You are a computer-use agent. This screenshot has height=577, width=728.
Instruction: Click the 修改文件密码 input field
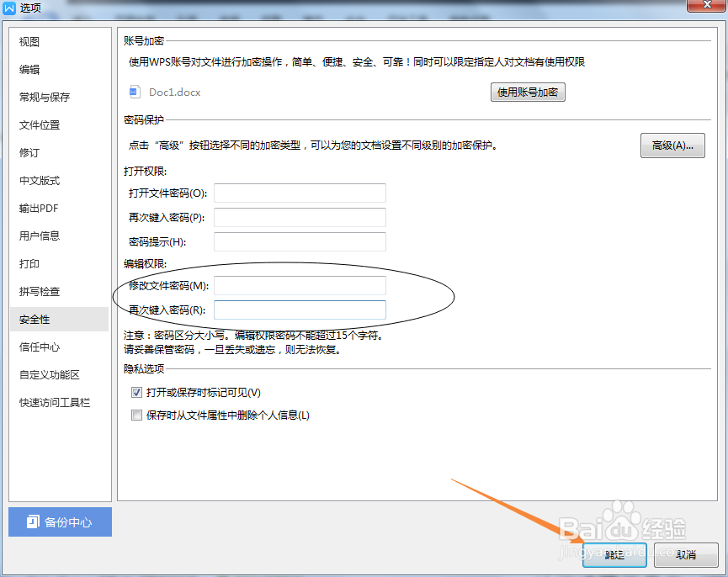pos(300,285)
